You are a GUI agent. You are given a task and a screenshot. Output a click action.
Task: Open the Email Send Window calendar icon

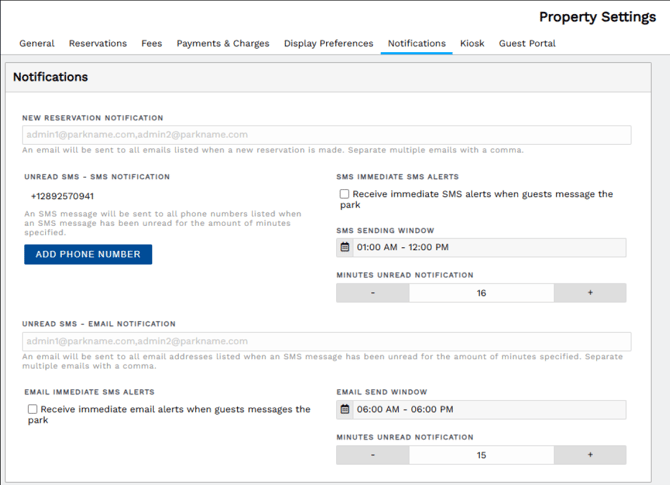pyautogui.click(x=345, y=409)
